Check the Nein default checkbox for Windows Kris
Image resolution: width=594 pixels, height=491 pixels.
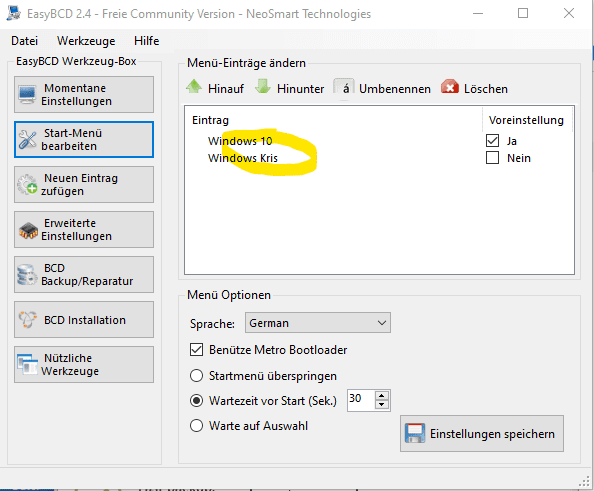tap(492, 158)
